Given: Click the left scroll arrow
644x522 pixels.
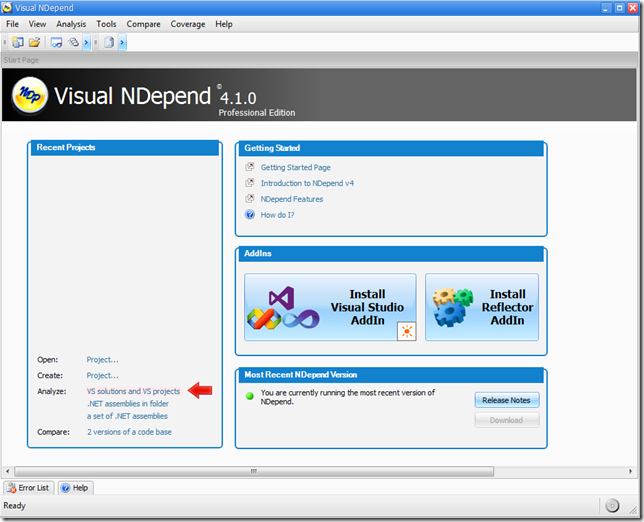Looking at the screenshot, I should coord(7,471).
